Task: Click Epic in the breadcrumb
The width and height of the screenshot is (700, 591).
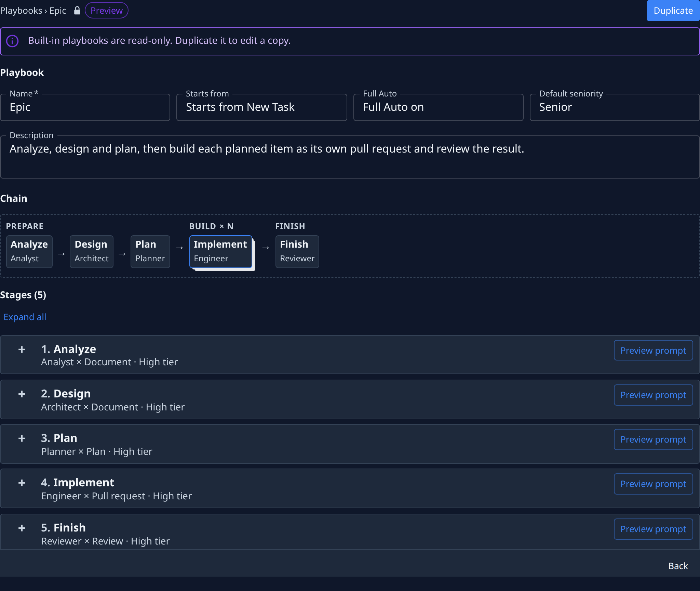Action: tap(58, 11)
